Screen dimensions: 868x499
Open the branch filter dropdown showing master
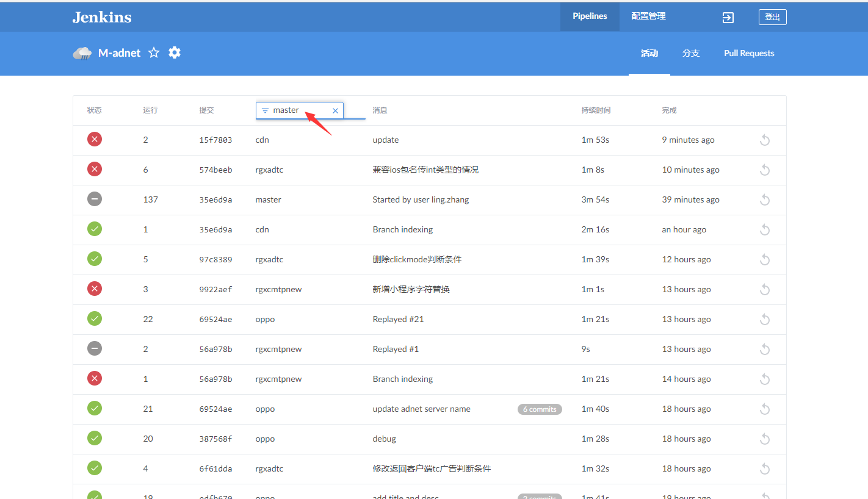(293, 110)
